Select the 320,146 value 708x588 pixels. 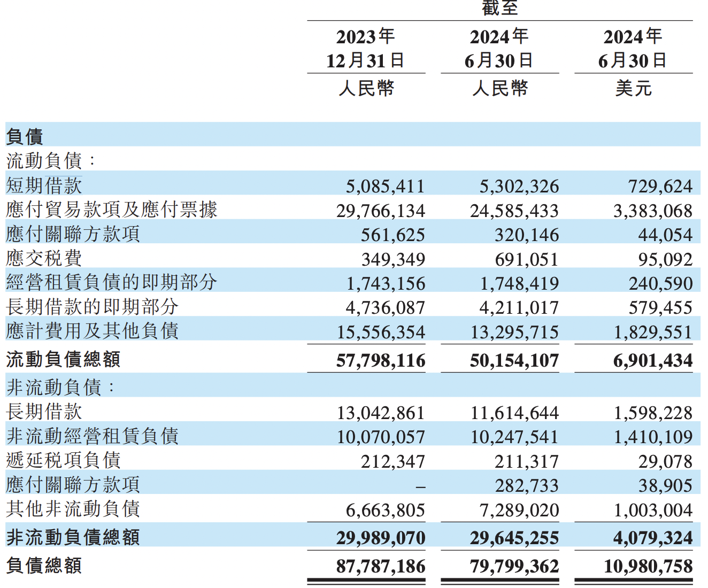click(527, 235)
